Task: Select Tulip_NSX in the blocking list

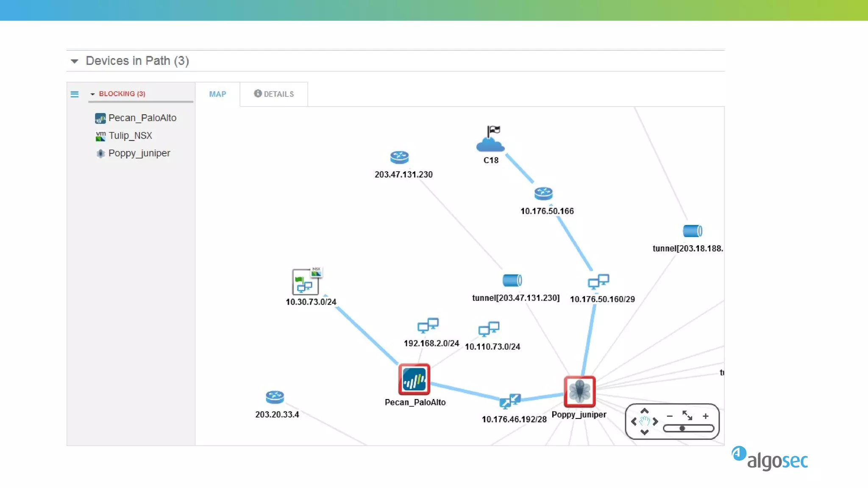Action: (x=130, y=136)
